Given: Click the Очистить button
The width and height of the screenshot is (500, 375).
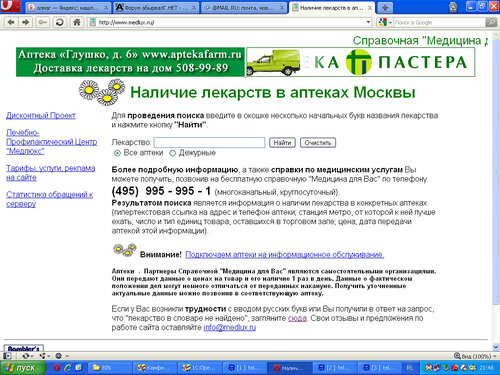Looking at the screenshot, I should tap(318, 143).
